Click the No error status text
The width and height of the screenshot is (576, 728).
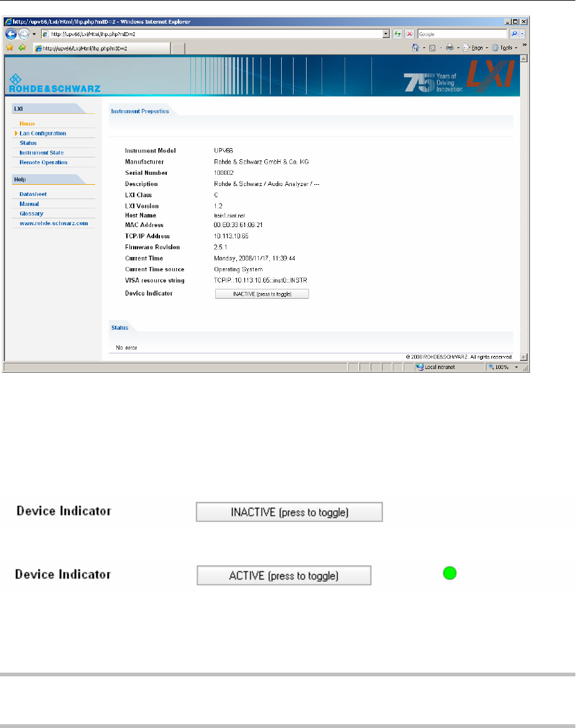pos(126,348)
